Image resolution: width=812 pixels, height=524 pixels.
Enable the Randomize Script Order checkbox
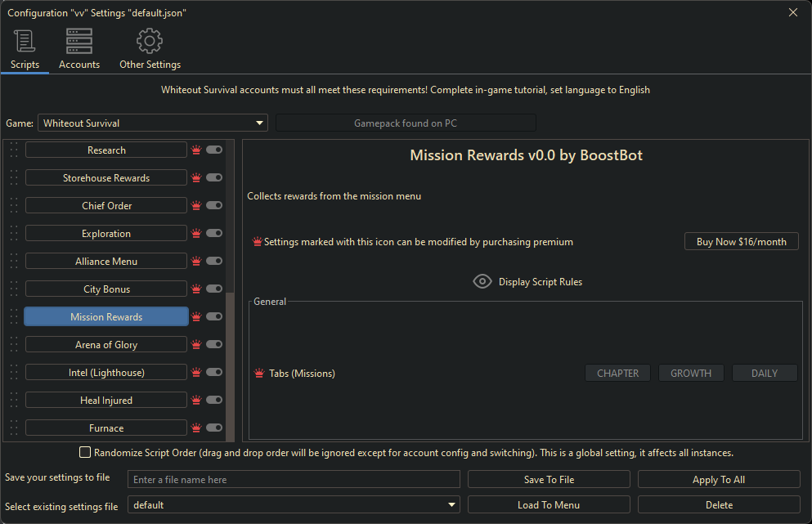(x=85, y=452)
